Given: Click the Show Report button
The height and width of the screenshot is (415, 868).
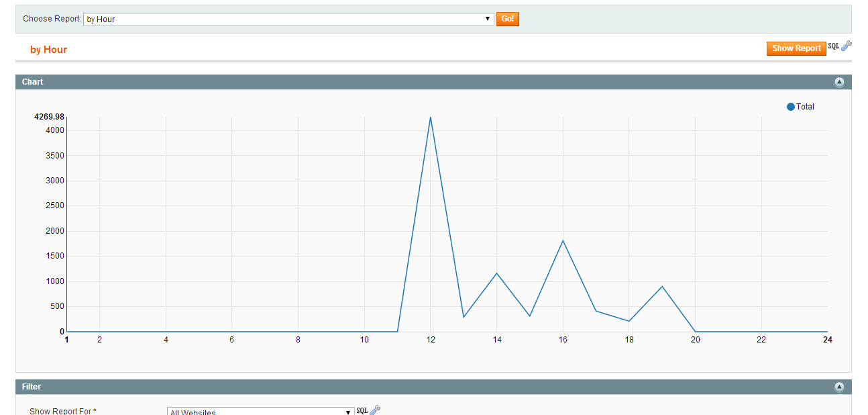Looking at the screenshot, I should 796,48.
